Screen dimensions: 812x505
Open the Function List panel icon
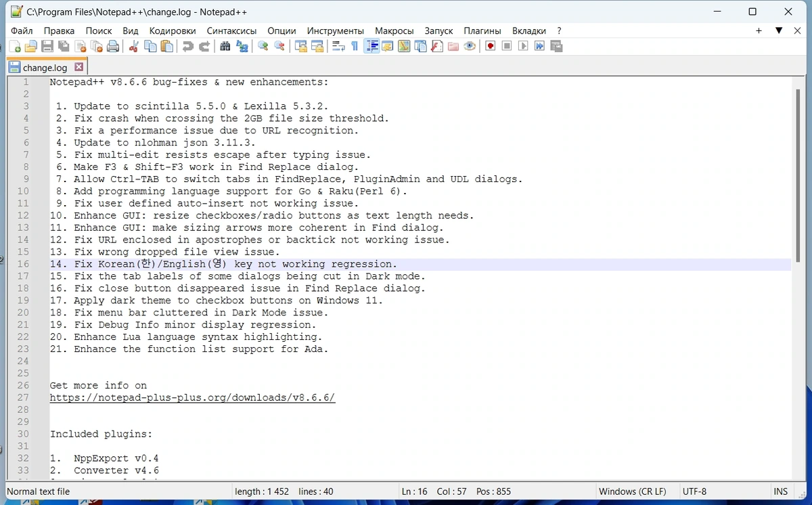(x=436, y=46)
